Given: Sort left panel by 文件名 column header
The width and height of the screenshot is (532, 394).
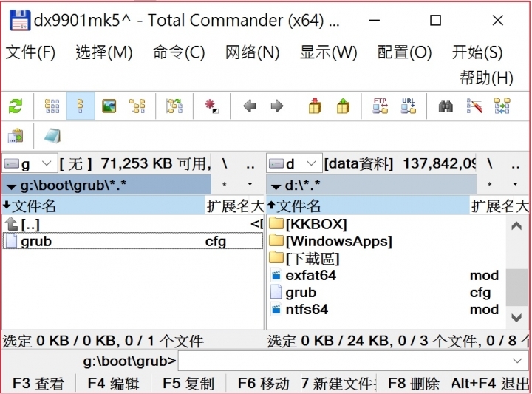Looking at the screenshot, I should [103, 206].
